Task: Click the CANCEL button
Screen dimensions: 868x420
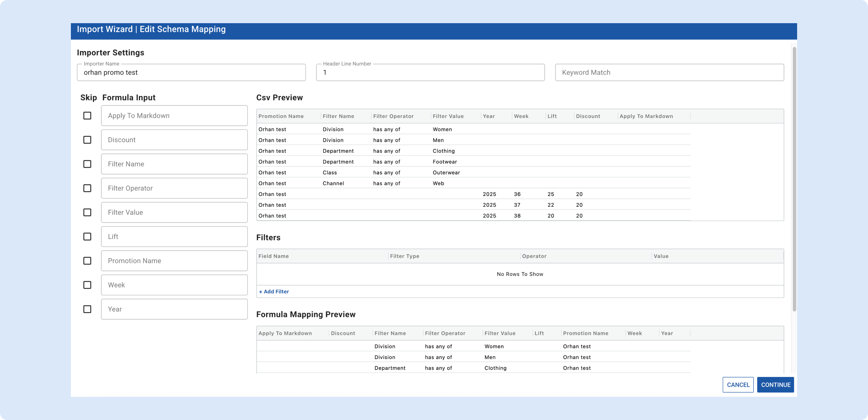Action: point(738,385)
